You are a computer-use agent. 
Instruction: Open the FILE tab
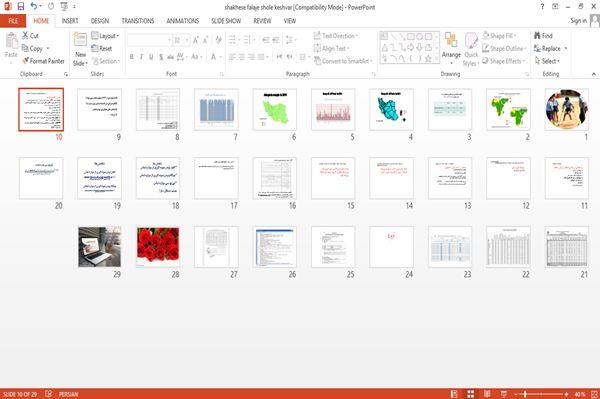tap(13, 21)
